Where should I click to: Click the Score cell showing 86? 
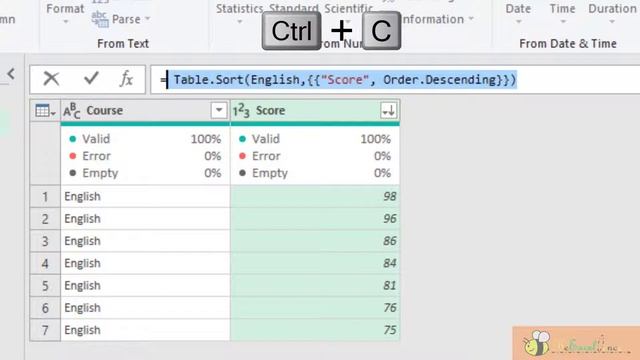point(315,241)
